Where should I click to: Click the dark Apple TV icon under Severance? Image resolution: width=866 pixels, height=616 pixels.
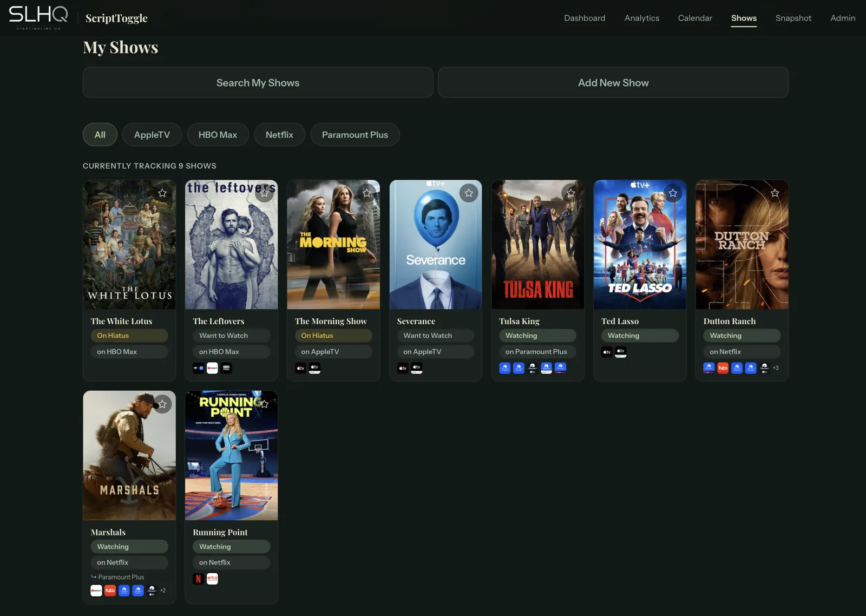click(403, 368)
